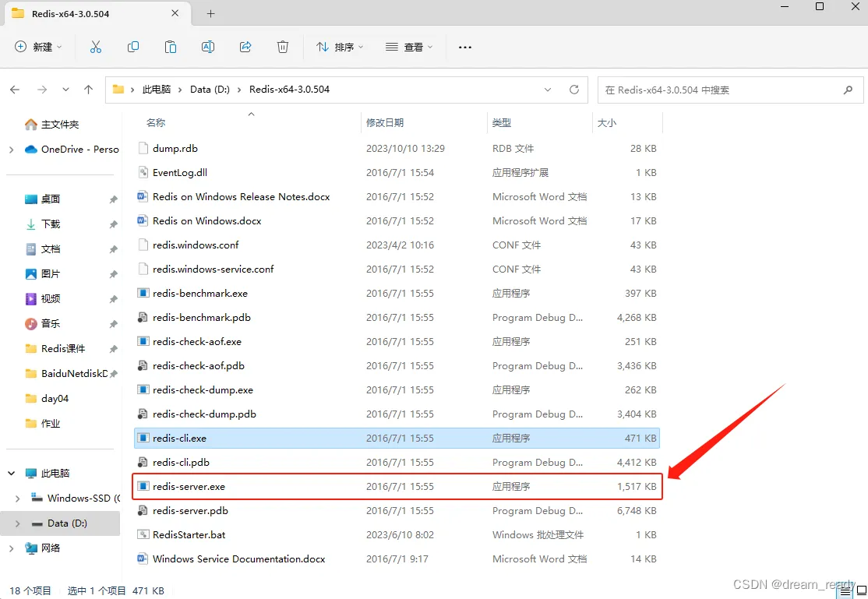
Task: Switch to details view icon in status bar
Action: (x=845, y=590)
